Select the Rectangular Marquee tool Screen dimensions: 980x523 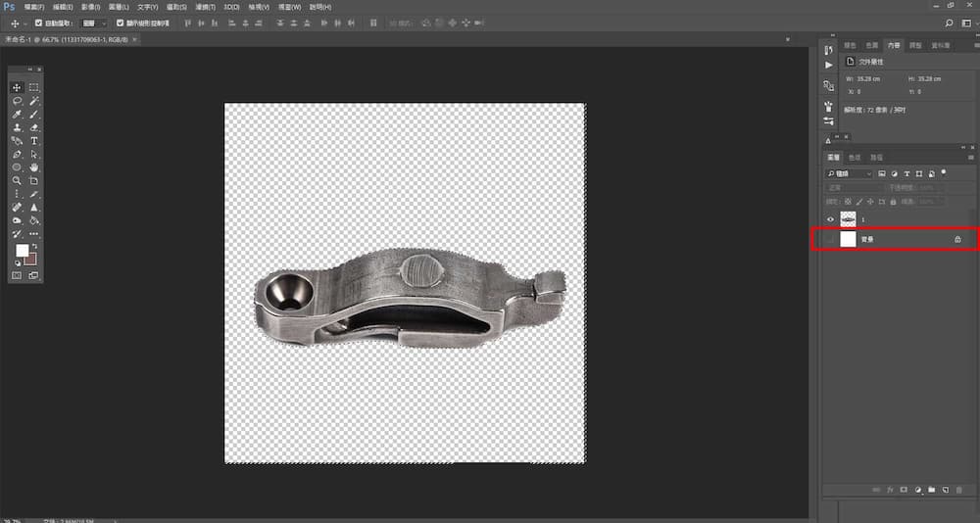[33, 87]
